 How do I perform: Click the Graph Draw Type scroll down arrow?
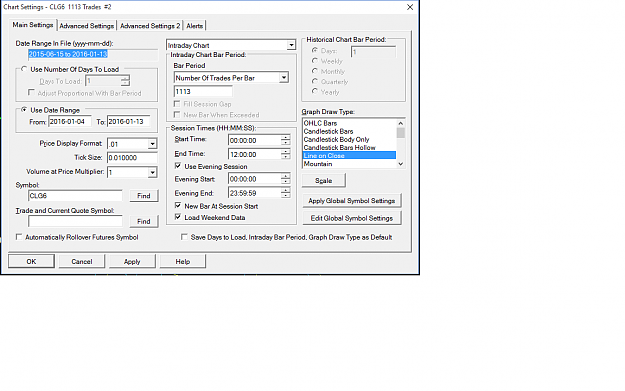[x=401, y=164]
